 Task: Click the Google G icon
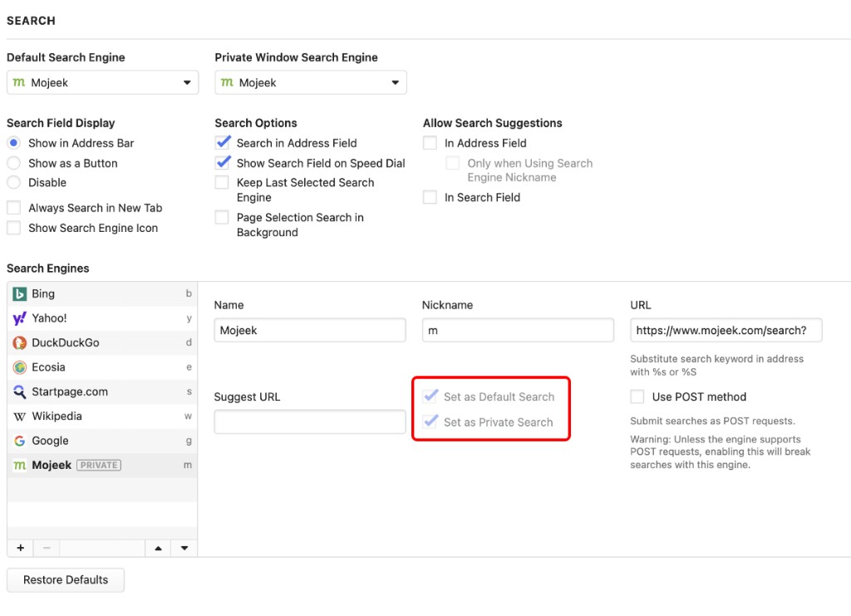click(x=20, y=441)
